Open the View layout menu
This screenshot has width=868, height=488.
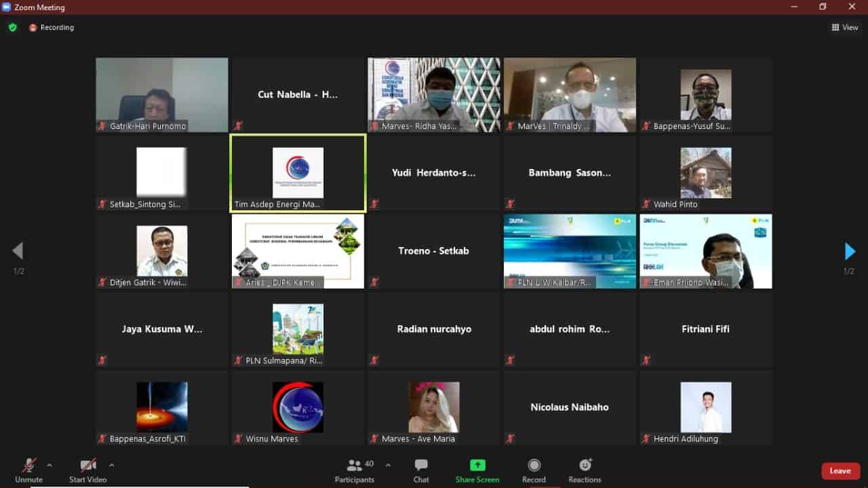(845, 27)
